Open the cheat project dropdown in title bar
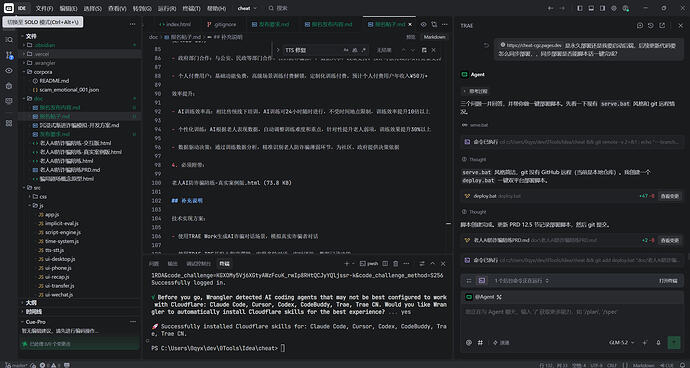The width and height of the screenshot is (690, 368). click(247, 8)
